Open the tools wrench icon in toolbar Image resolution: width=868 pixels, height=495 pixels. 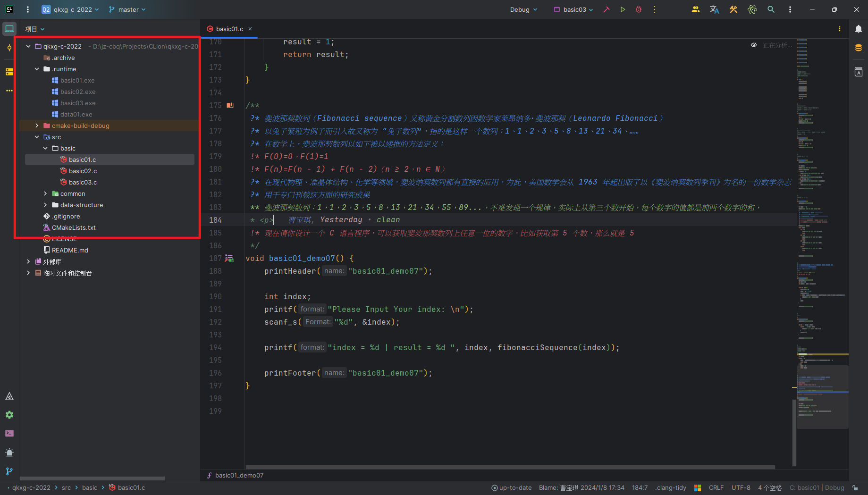733,9
